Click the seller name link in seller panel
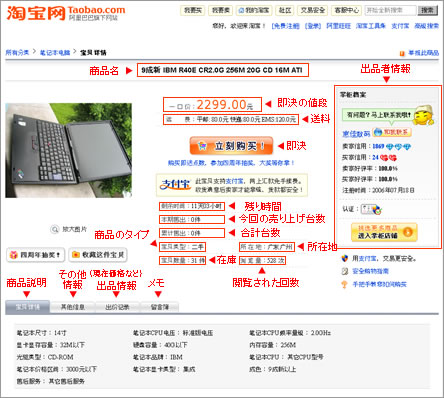The image size is (444, 398). click(x=356, y=134)
